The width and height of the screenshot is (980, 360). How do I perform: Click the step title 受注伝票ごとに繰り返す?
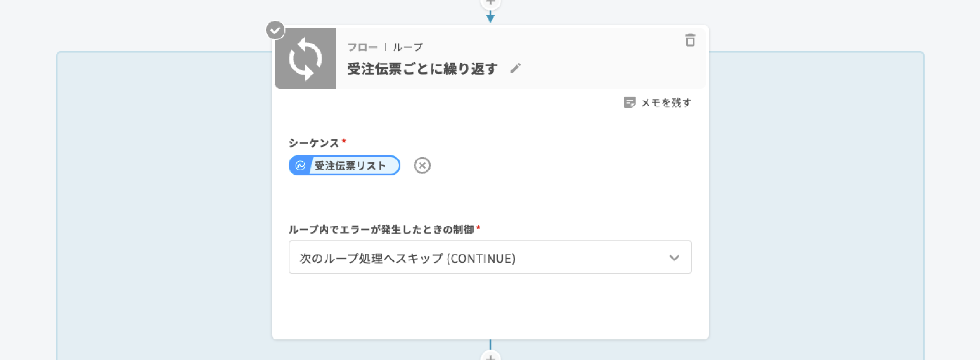pyautogui.click(x=423, y=69)
